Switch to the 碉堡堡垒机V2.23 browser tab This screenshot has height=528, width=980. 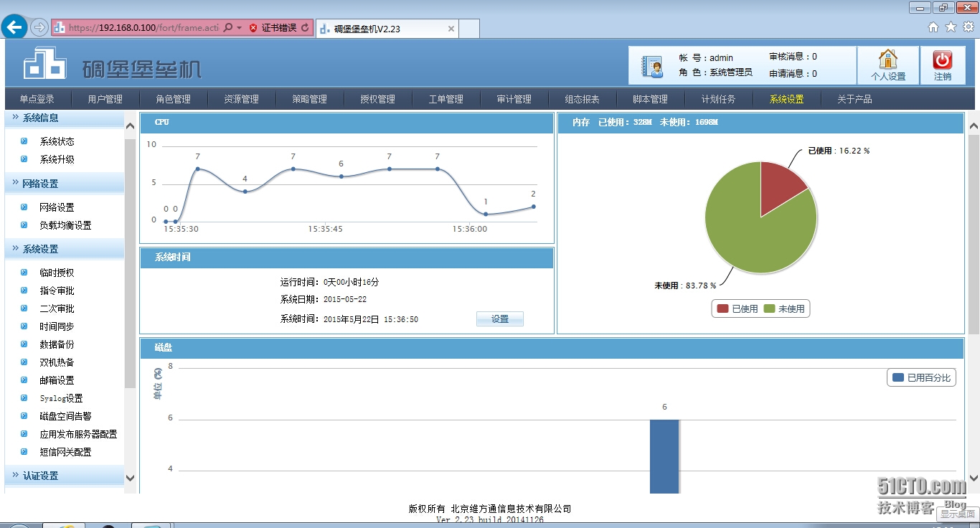387,29
